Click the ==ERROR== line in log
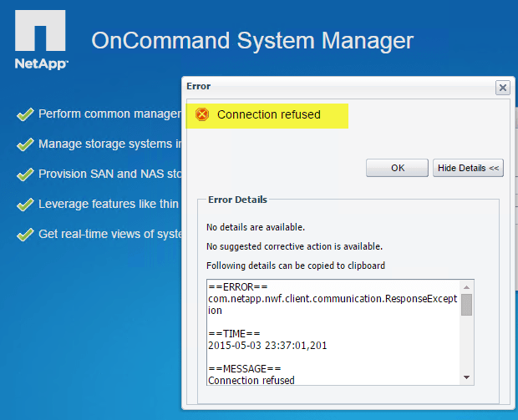Image resolution: width=518 pixels, height=420 pixels. coord(238,287)
